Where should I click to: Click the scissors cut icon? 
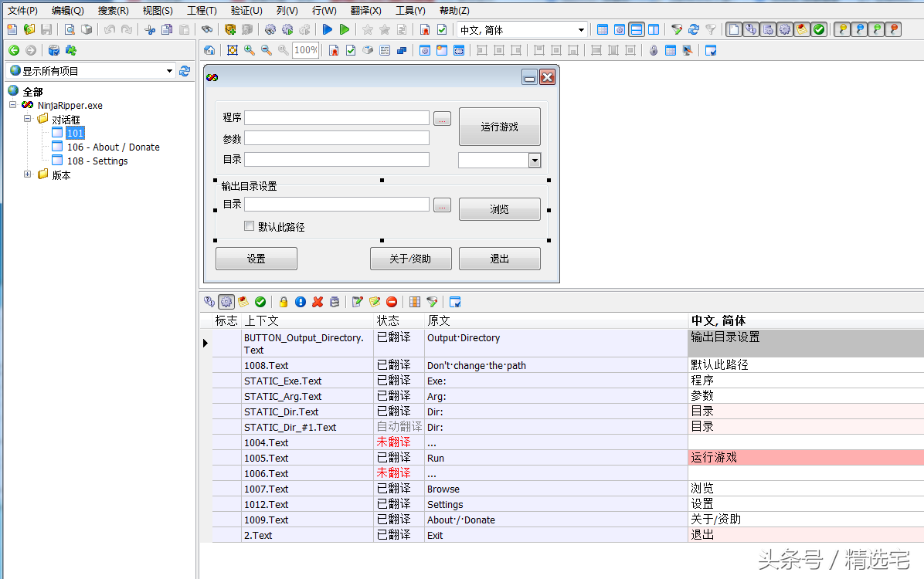(x=150, y=29)
